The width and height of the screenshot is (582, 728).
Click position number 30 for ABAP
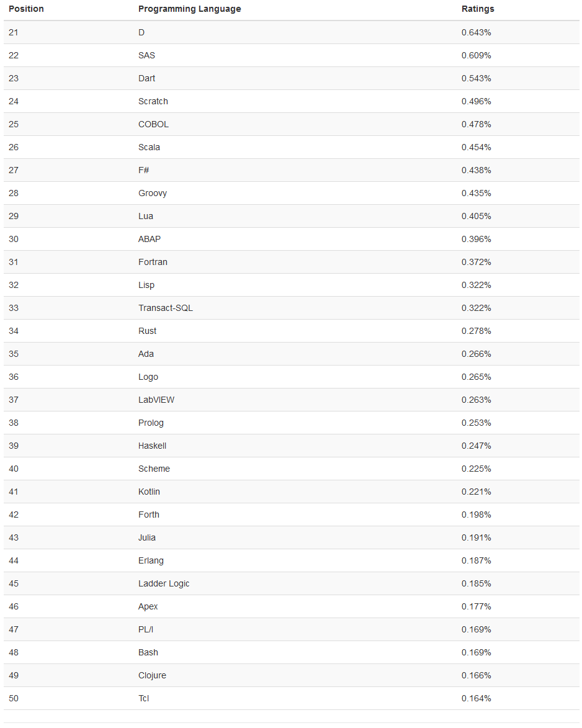tap(14, 239)
